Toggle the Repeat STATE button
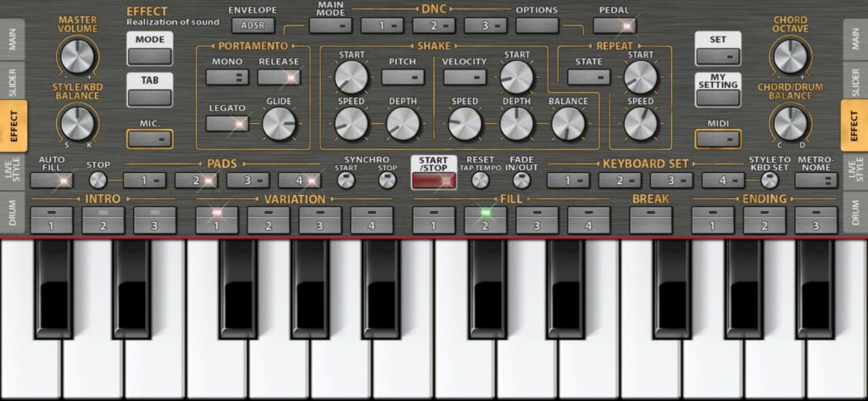The height and width of the screenshot is (401, 868). 589,77
